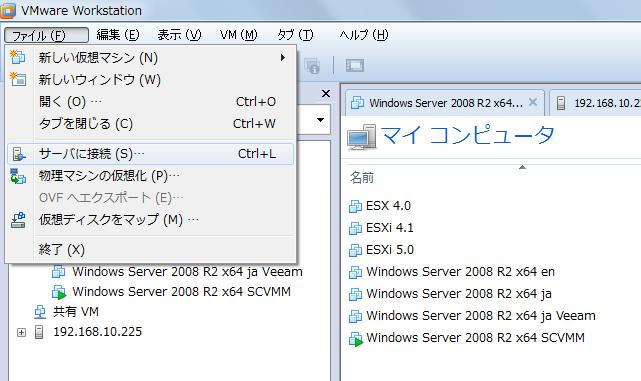Open the library search dropdown arrow
The image size is (641, 381).
[320, 120]
